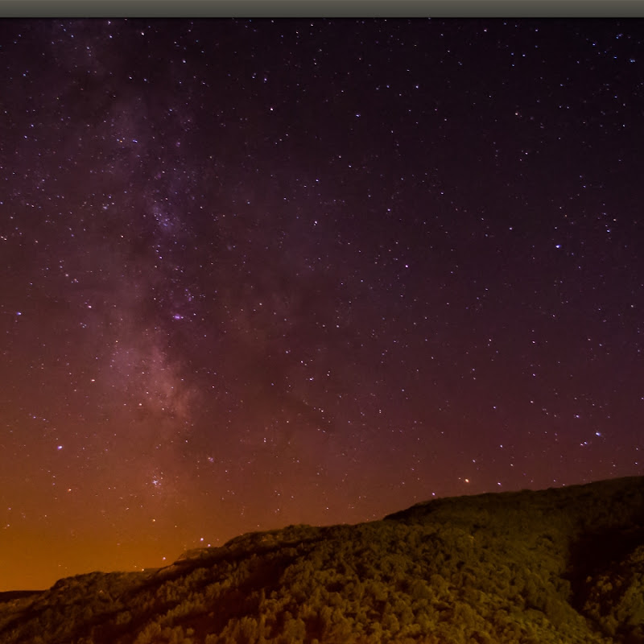The height and width of the screenshot is (644, 644).
Task: Click the bright star at the far left edge
Action: tap(18, 314)
